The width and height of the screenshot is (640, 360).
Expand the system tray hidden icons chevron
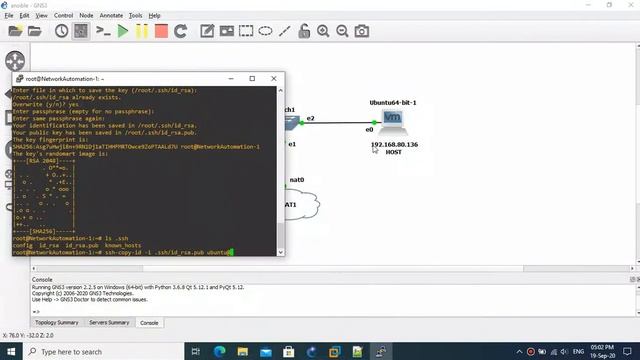pos(519,351)
